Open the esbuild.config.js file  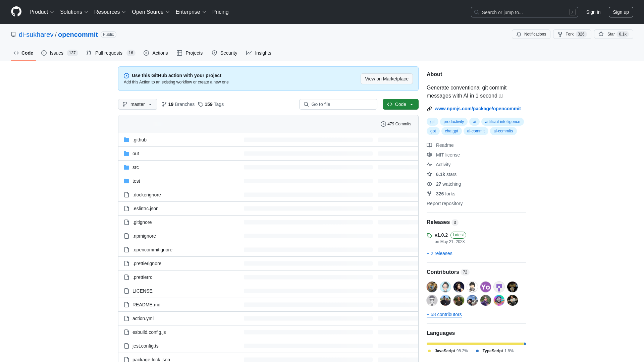pos(149,332)
